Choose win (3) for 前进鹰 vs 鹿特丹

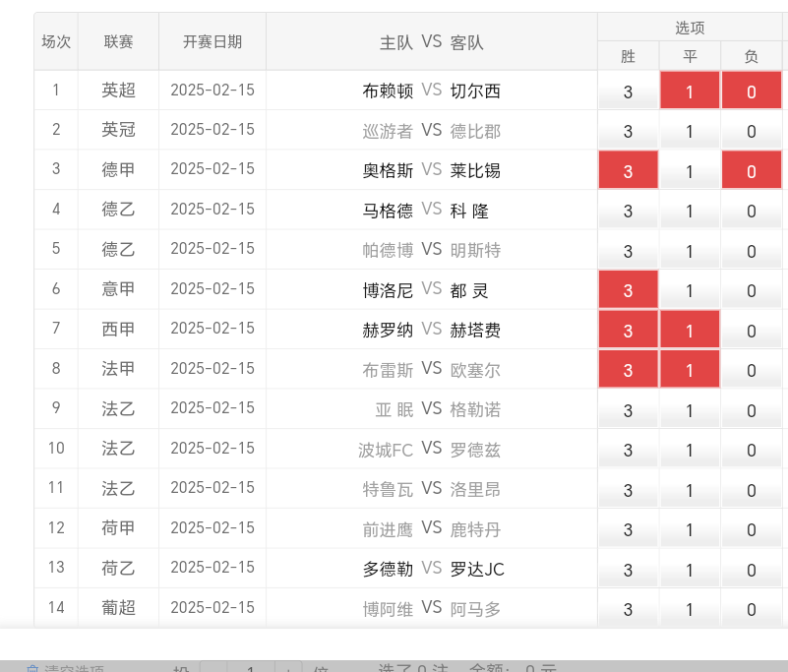tap(628, 529)
